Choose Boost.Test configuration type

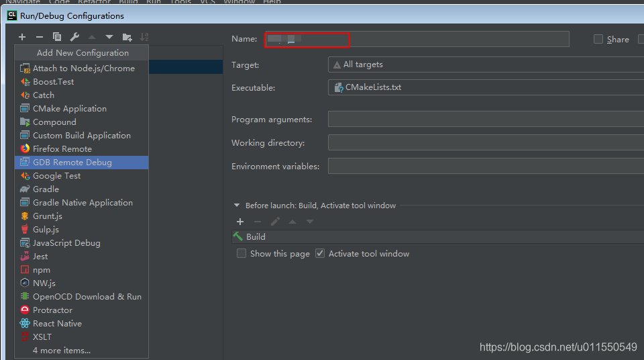(x=81, y=82)
